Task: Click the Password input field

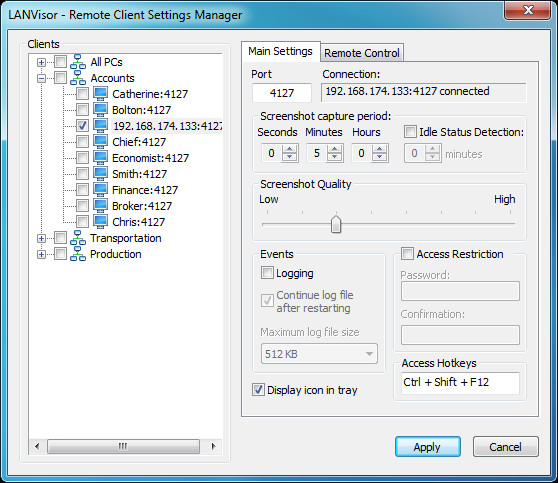Action: tap(460, 292)
